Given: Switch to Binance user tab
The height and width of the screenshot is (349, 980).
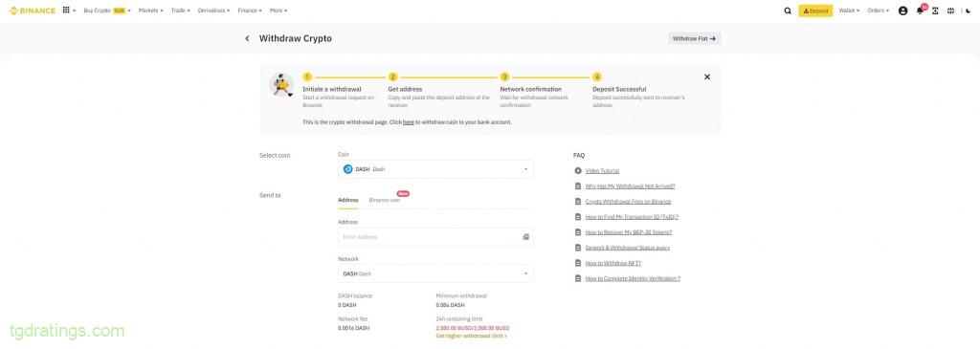Looking at the screenshot, I should click(x=385, y=201).
